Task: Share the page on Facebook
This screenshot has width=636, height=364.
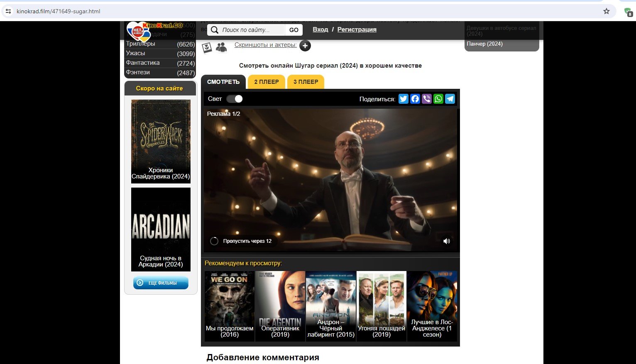Action: [x=415, y=99]
